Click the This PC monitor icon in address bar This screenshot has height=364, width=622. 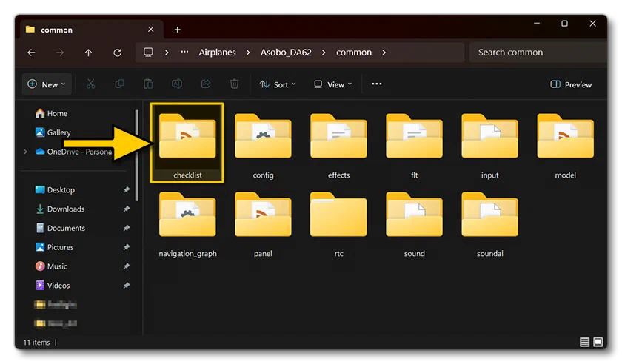pos(148,53)
